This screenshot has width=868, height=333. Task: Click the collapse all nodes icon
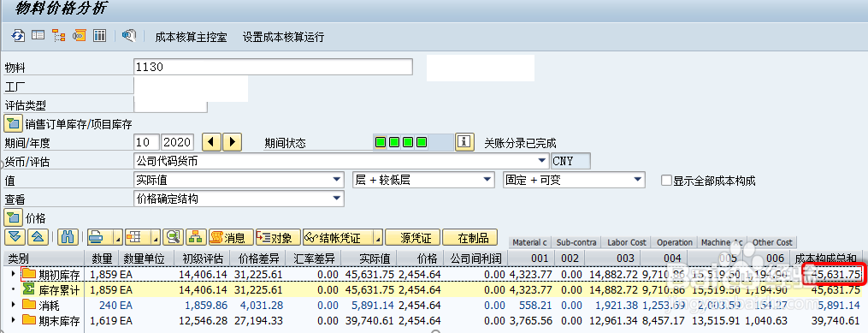(38, 237)
